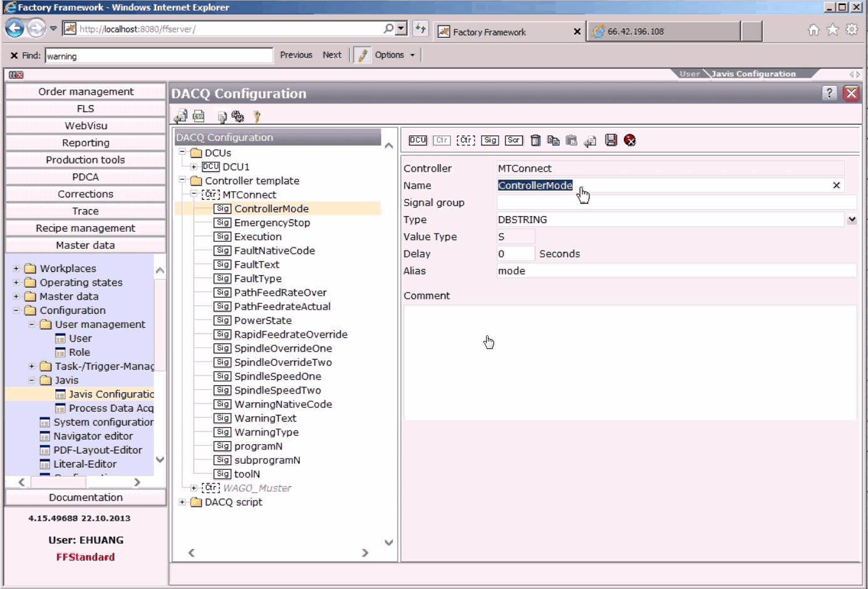
Task: Click the Next find button
Action: 332,55
